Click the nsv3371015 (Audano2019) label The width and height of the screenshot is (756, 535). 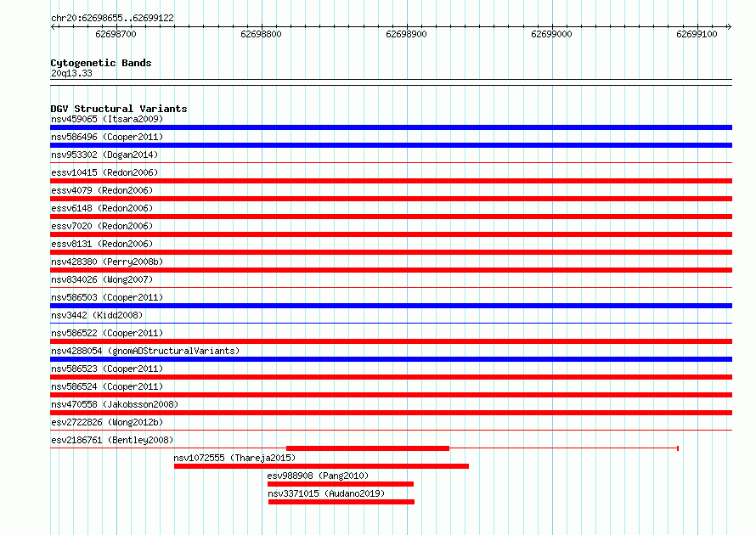pyautogui.click(x=326, y=493)
